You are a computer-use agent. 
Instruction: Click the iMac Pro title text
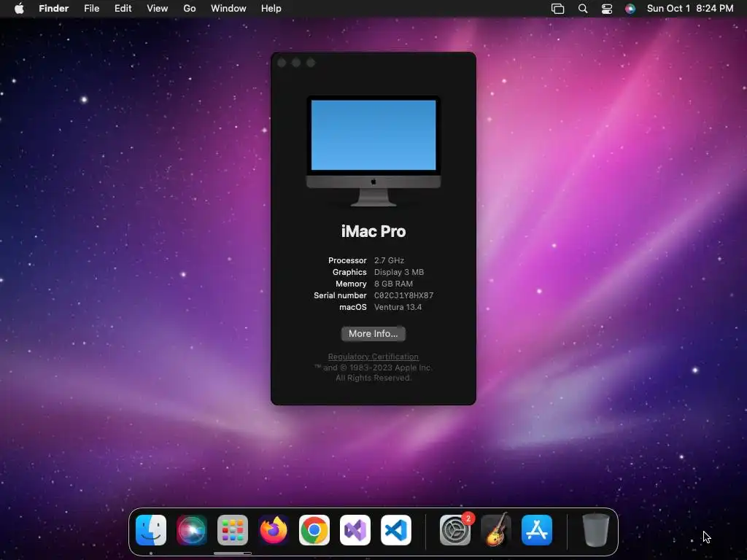(x=373, y=231)
